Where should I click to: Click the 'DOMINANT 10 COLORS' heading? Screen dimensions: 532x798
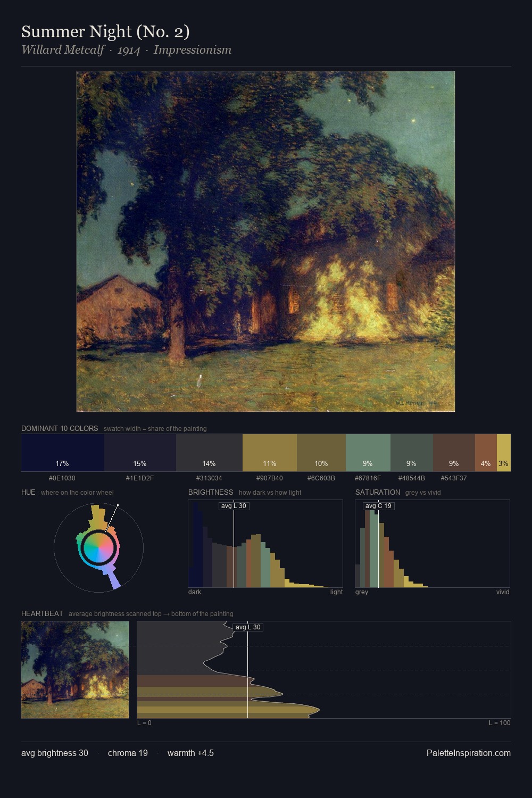pyautogui.click(x=60, y=428)
